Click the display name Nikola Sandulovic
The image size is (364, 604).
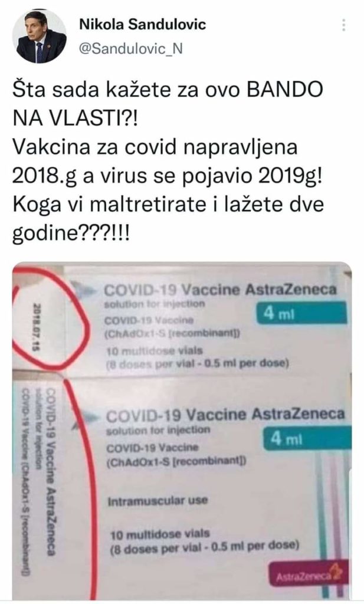(143, 25)
